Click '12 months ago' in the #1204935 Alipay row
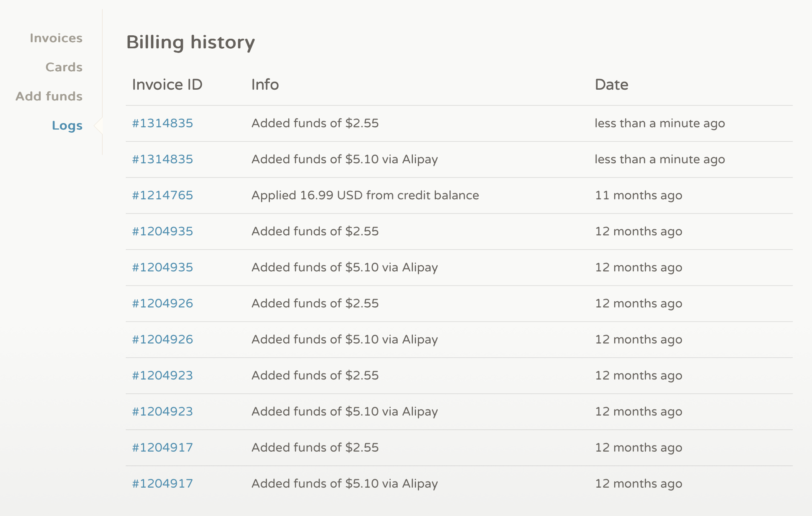The height and width of the screenshot is (516, 812). point(639,267)
